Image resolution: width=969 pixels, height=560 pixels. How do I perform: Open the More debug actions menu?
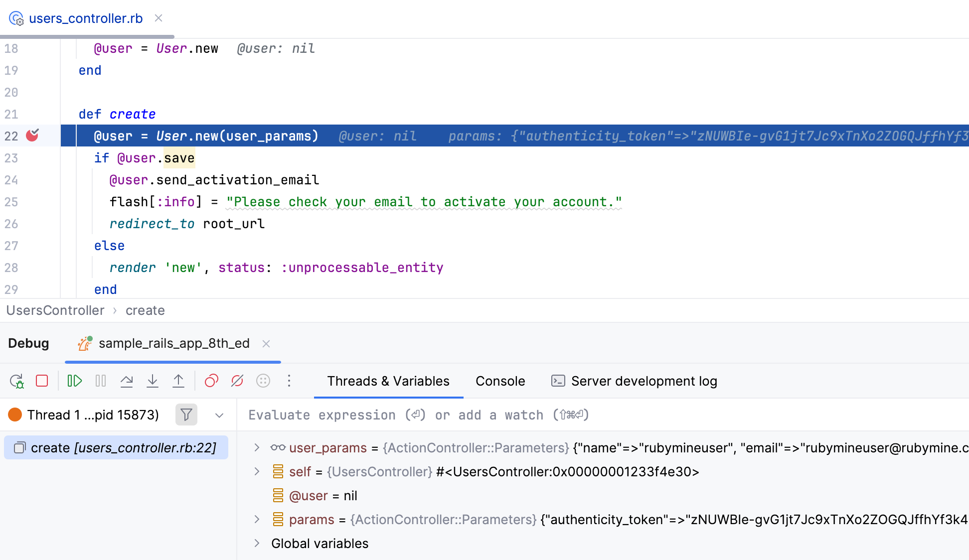point(289,381)
